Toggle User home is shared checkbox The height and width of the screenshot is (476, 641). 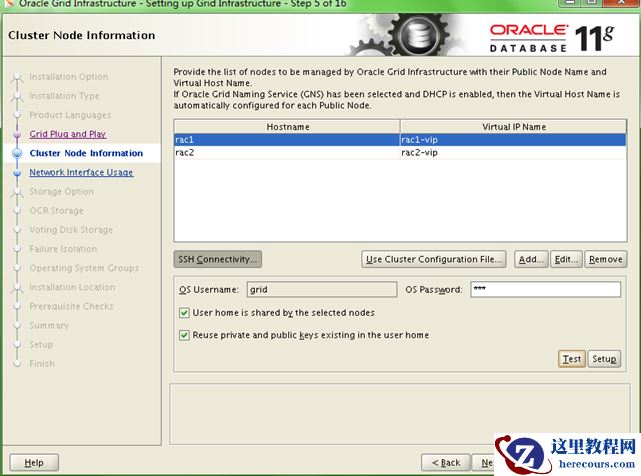[184, 313]
